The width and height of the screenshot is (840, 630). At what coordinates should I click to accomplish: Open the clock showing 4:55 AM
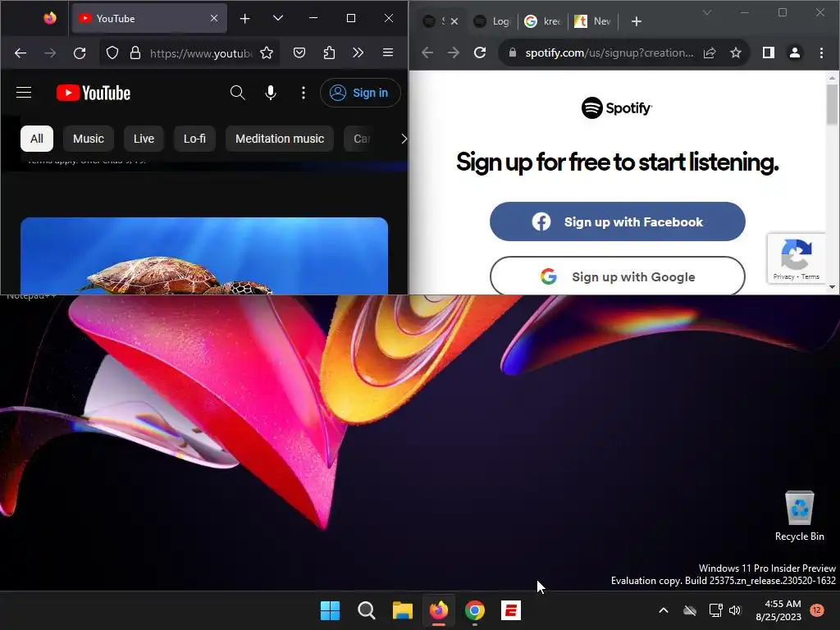(778, 610)
